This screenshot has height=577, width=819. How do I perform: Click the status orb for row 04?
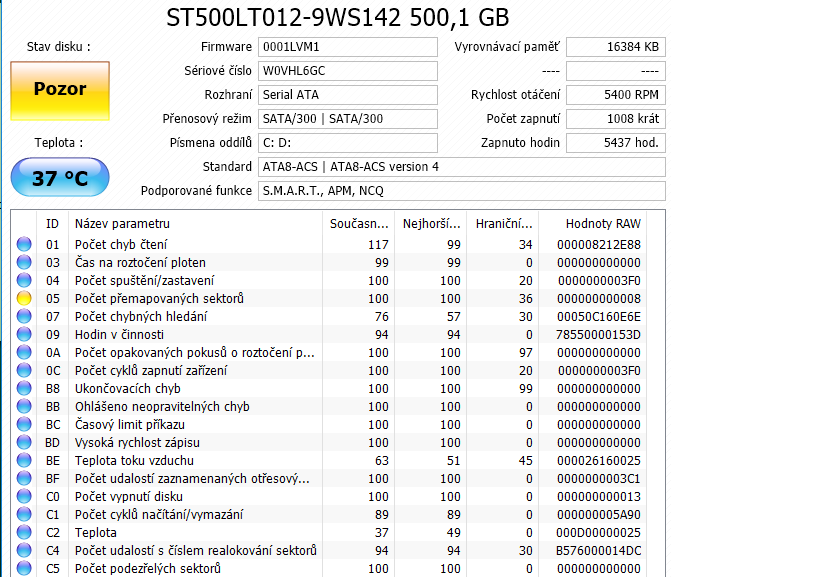pyautogui.click(x=24, y=280)
